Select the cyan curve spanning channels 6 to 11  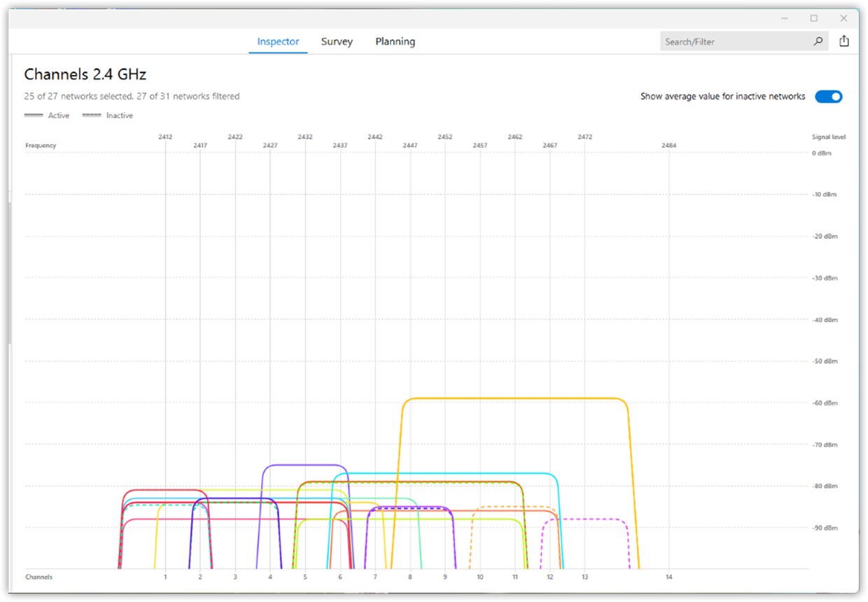tap(444, 474)
